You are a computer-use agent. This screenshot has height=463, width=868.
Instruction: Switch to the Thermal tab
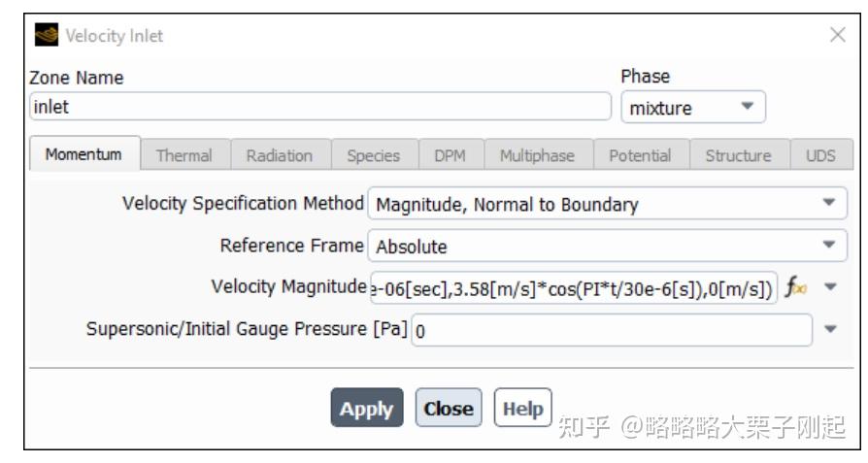coord(184,155)
